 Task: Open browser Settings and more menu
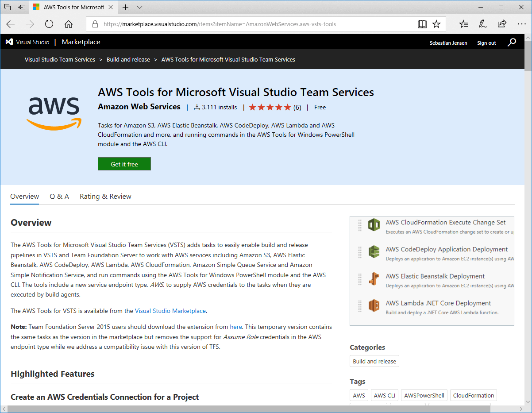(521, 24)
